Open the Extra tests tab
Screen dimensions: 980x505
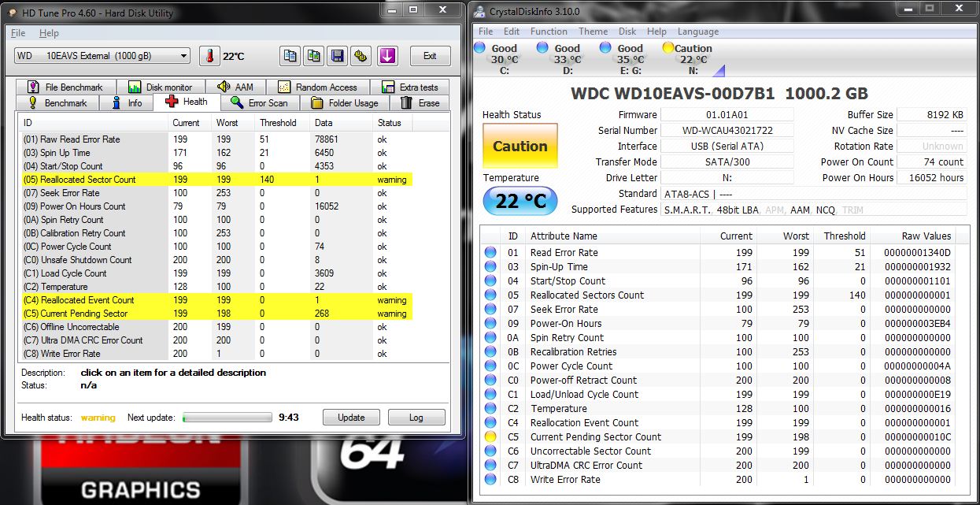pyautogui.click(x=409, y=87)
